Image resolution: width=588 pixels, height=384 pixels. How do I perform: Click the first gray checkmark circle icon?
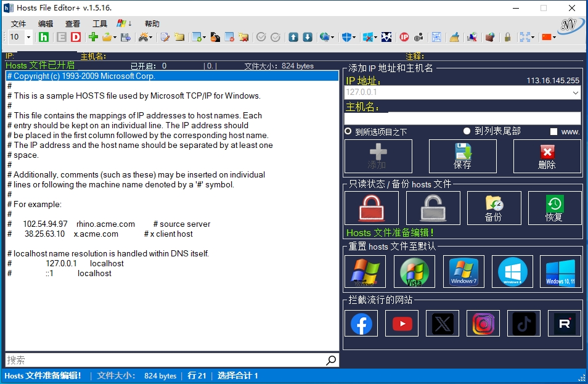click(261, 37)
